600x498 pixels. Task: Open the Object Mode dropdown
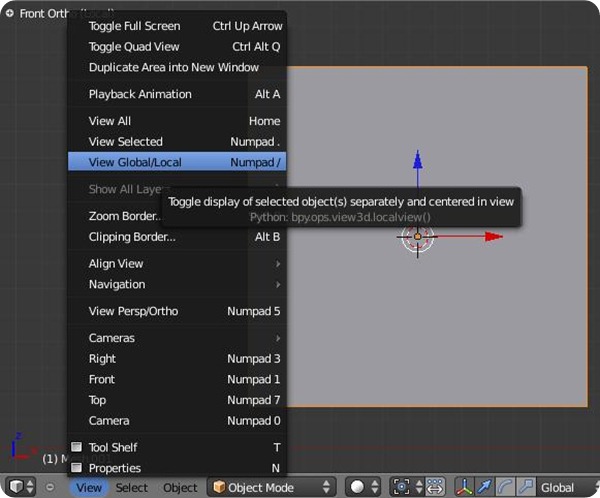point(271,487)
